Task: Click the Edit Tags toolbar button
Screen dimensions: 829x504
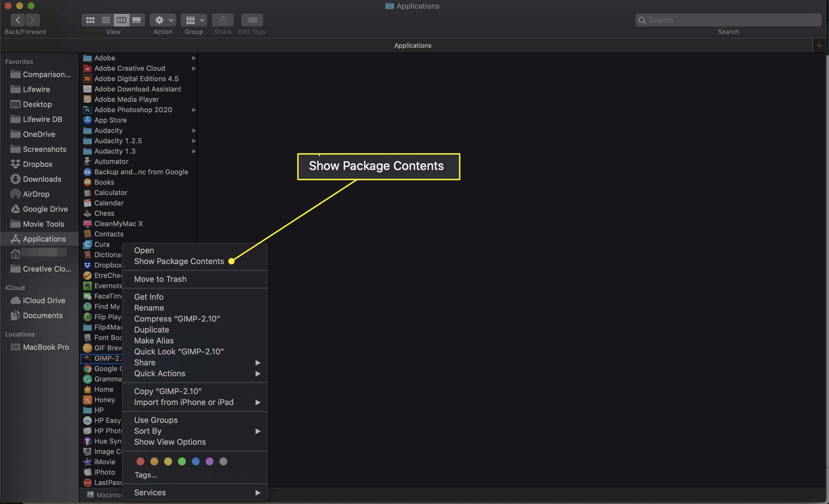Action: coord(252,20)
